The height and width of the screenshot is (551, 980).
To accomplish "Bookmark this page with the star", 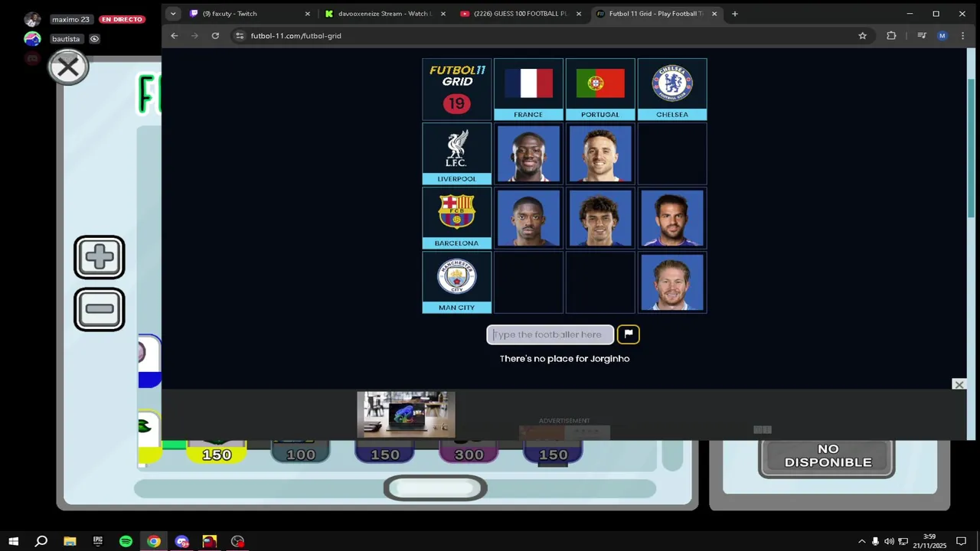I will [862, 36].
